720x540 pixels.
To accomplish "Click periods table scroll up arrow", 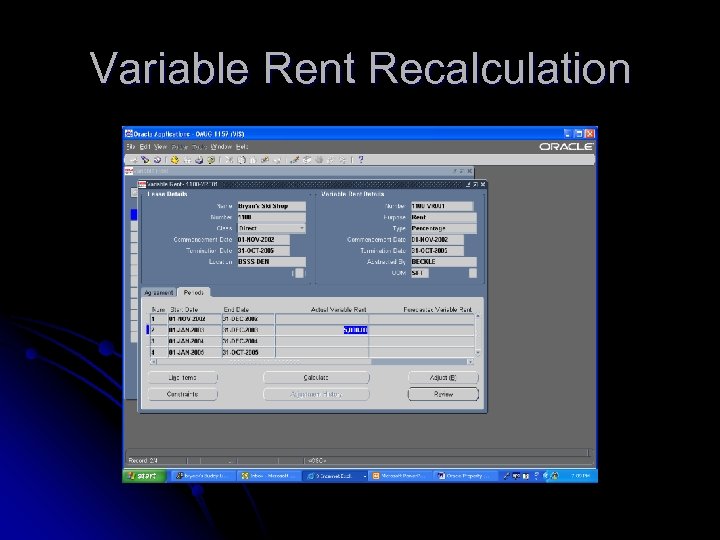I will point(478,316).
